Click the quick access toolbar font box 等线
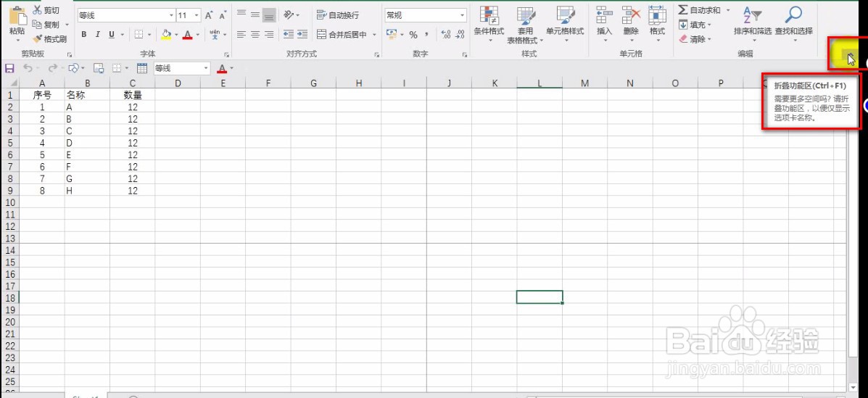The image size is (868, 398). point(181,68)
